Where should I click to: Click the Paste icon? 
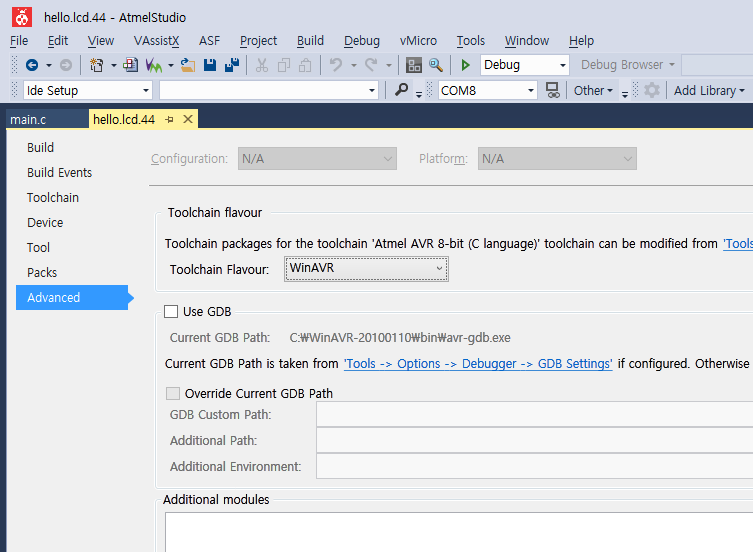click(305, 65)
